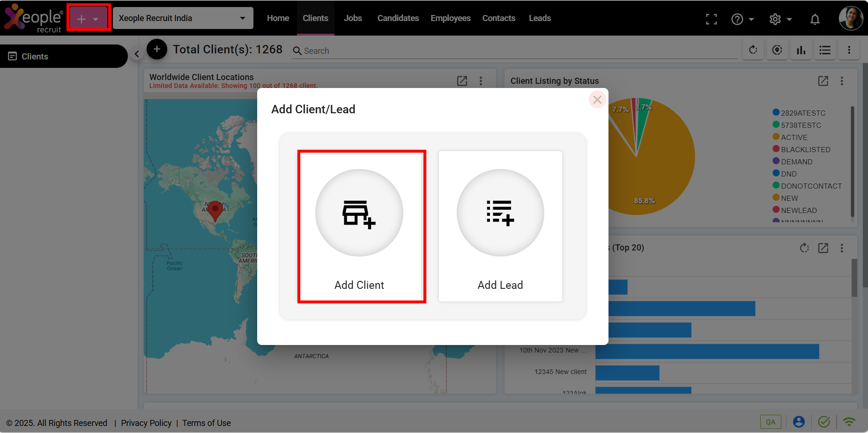868x433 pixels.
Task: Expand the Worldwide Client Locations widget
Action: 462,81
